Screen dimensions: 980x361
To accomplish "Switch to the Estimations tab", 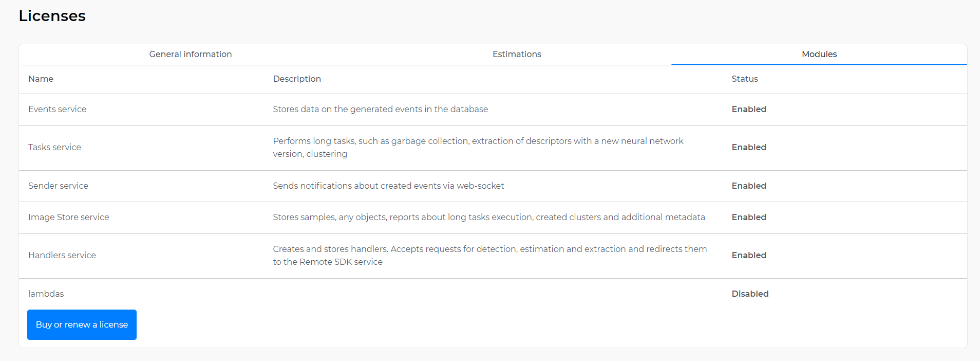I will pyautogui.click(x=517, y=54).
